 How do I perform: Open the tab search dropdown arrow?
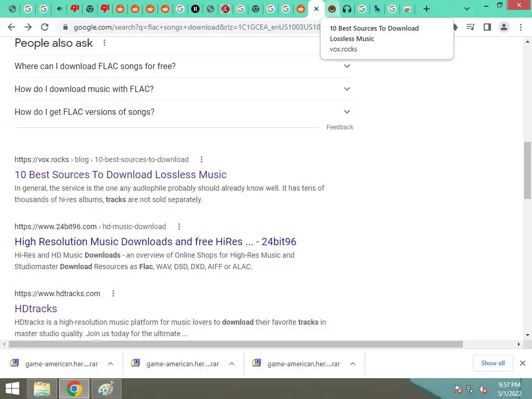point(467,9)
